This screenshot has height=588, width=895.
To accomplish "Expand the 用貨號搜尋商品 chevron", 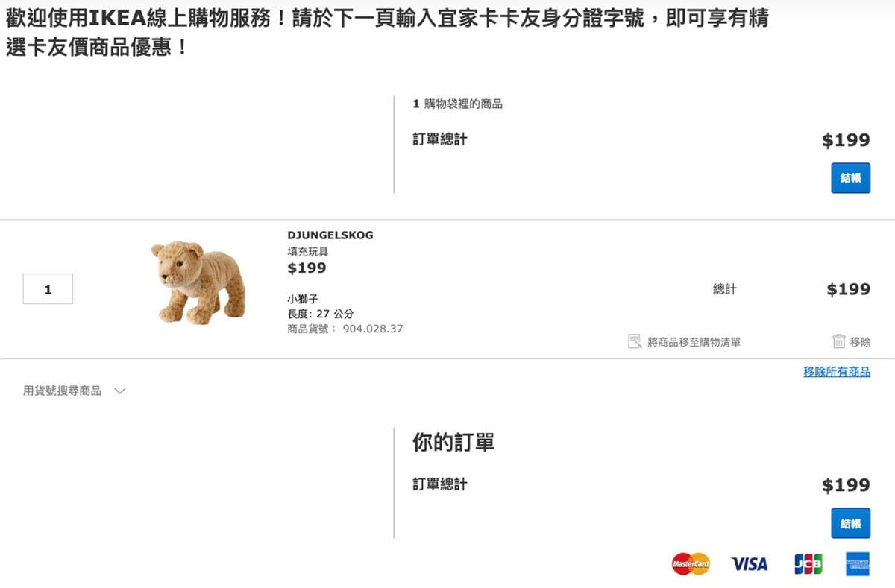I will tap(120, 391).
